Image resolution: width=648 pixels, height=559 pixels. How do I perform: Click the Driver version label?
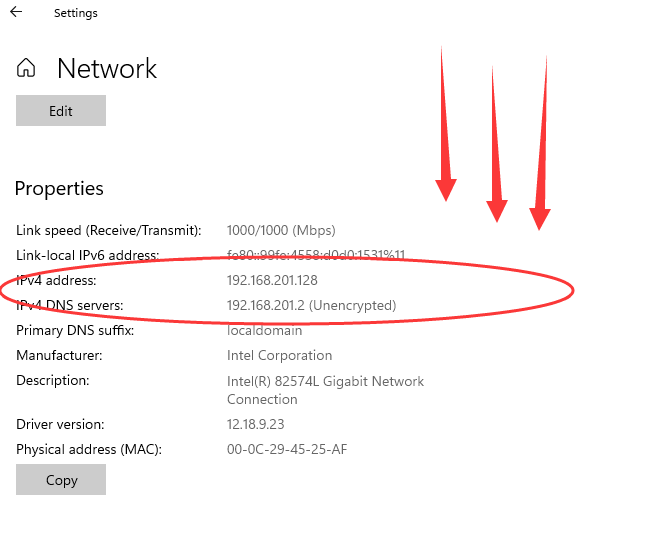pos(60,425)
